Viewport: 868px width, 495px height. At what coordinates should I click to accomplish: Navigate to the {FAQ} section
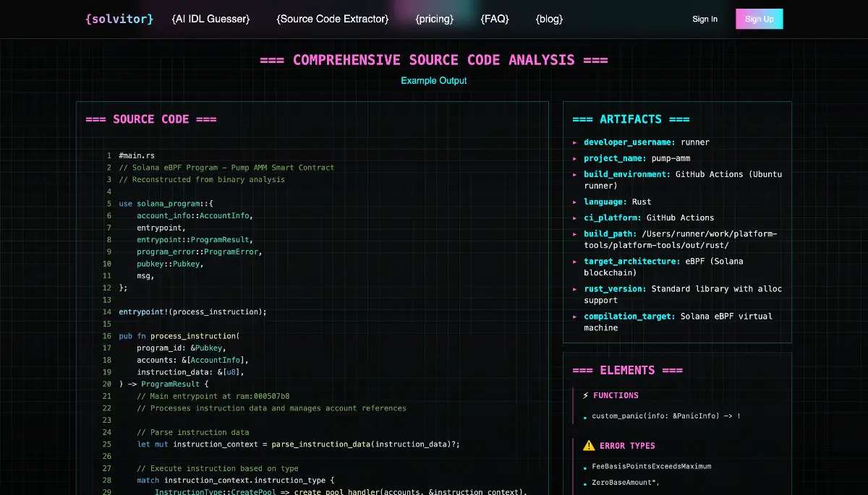[495, 19]
